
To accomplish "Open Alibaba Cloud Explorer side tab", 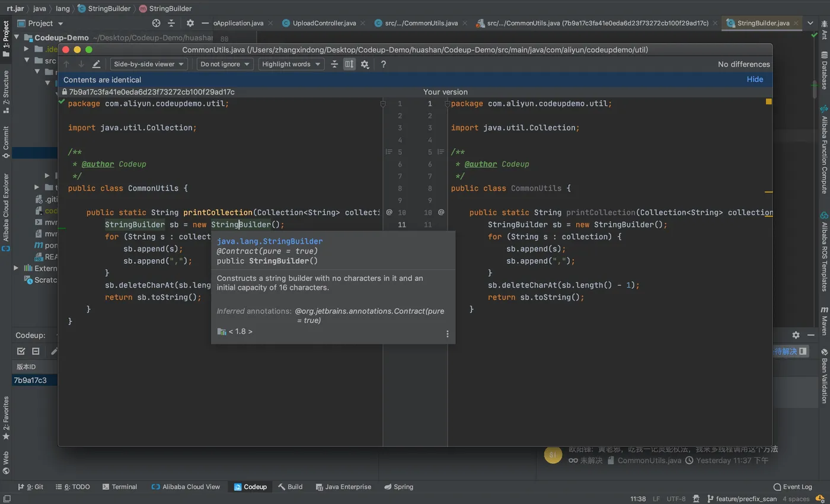I will tap(6, 212).
